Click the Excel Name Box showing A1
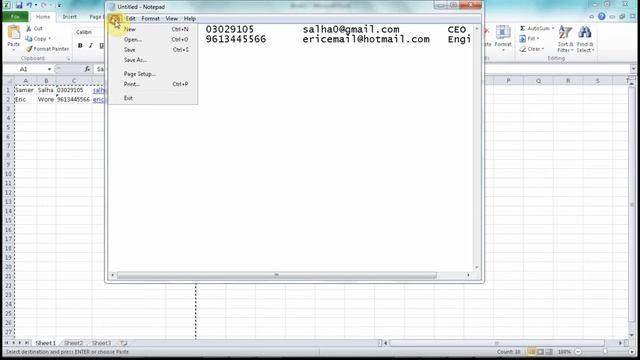Viewport: 640px width, 360px height. tap(27, 69)
